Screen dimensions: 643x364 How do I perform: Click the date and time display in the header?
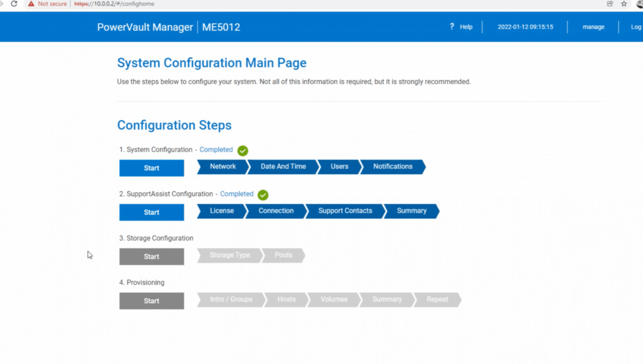click(x=525, y=27)
